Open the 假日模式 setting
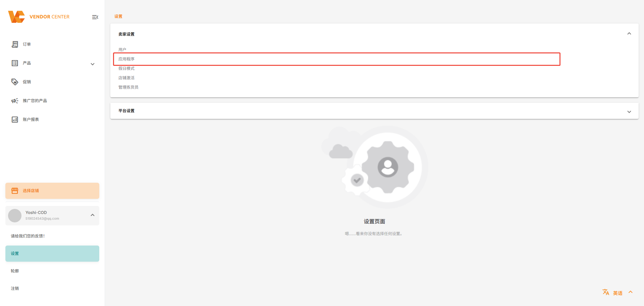Viewport: 644px width, 306px height. point(126,69)
